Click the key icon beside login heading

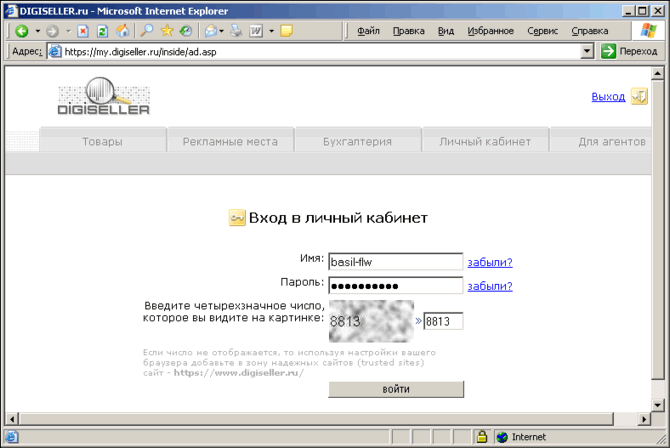[237, 218]
